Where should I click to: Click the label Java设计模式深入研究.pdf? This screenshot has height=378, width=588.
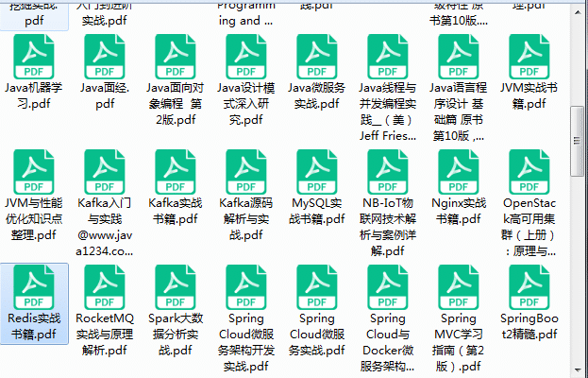(246, 104)
